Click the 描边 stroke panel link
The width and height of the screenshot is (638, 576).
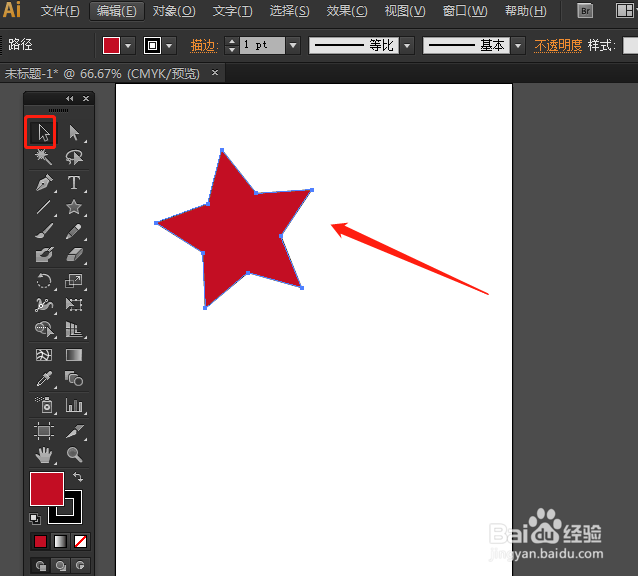[x=204, y=46]
